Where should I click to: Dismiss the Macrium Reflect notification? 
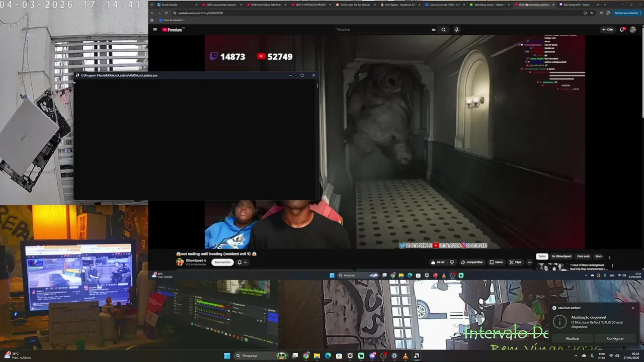(633, 308)
